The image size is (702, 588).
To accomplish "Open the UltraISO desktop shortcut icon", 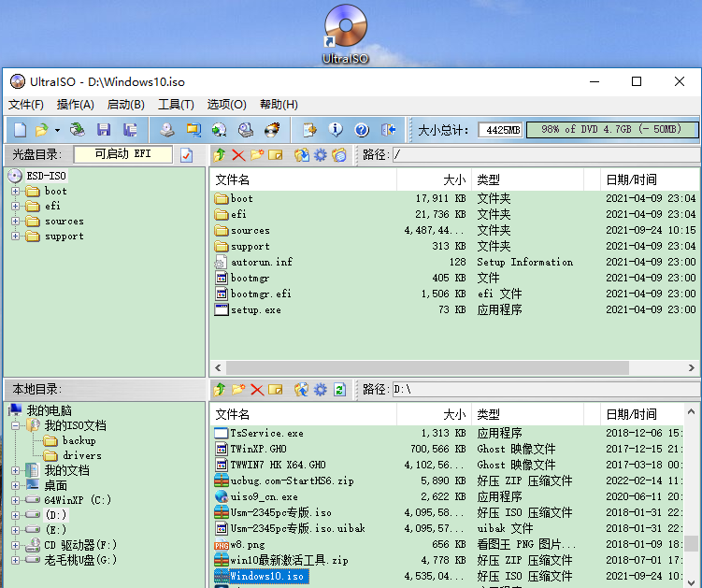I will tap(346, 34).
